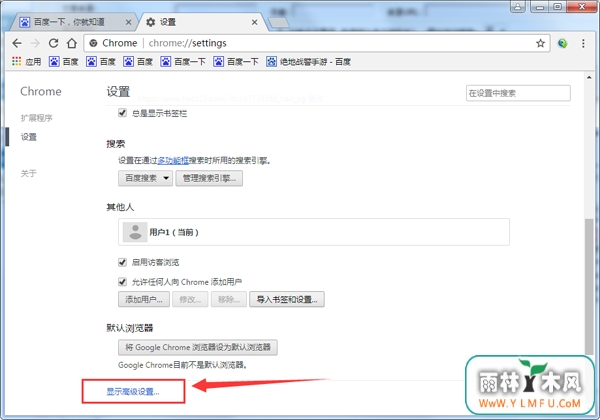Click the avatar of 用户1

pos(135,232)
